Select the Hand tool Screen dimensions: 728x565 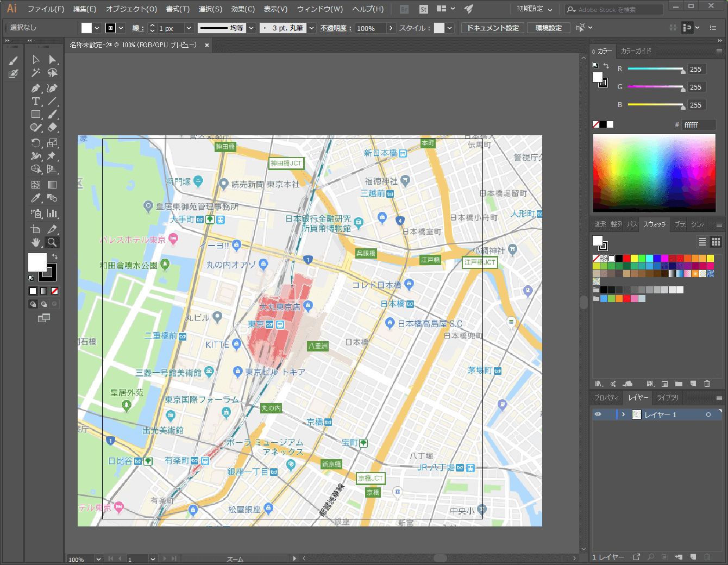35,242
